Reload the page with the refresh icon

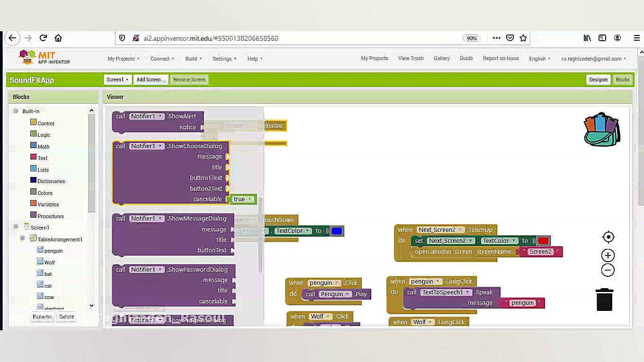coord(43,38)
